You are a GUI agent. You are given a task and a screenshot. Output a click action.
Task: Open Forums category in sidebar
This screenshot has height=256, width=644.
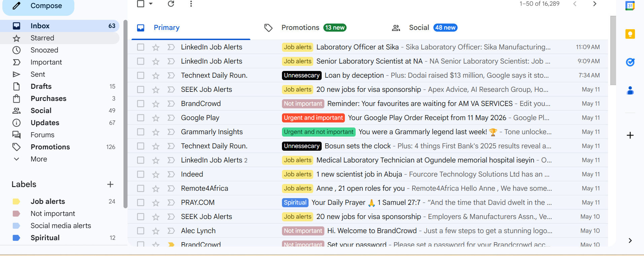click(x=60, y=135)
